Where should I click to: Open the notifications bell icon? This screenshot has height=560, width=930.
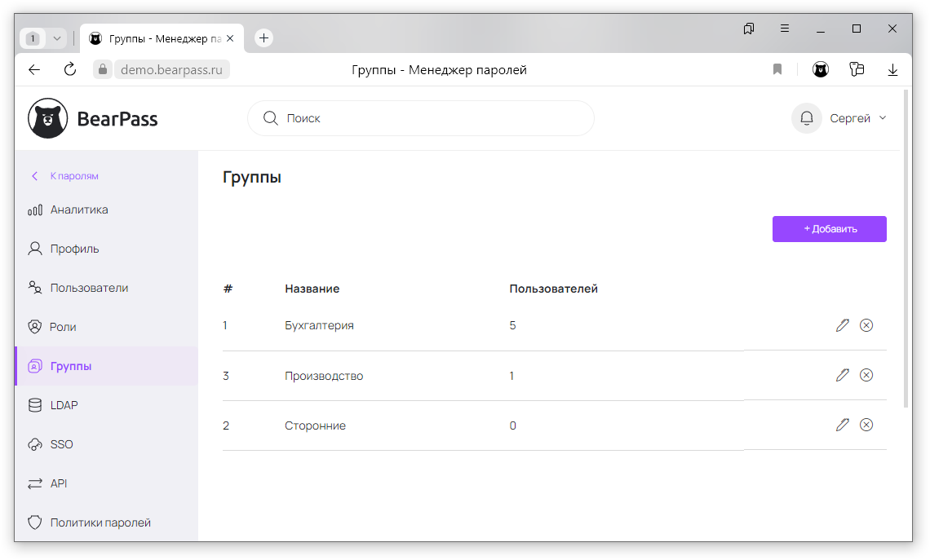click(806, 118)
